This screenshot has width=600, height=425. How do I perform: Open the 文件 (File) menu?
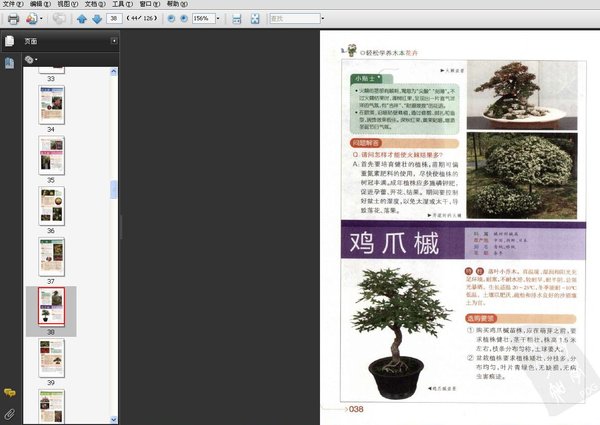[x=13, y=4]
